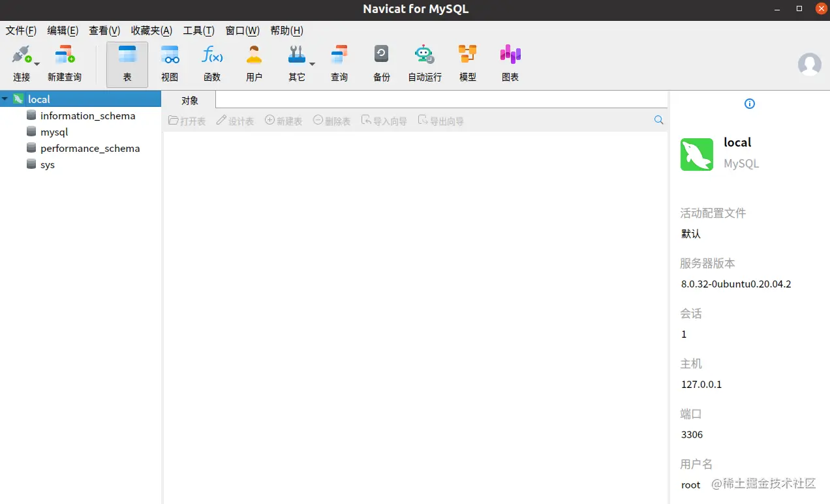Click the host value 127.0.0.1

pyautogui.click(x=701, y=385)
